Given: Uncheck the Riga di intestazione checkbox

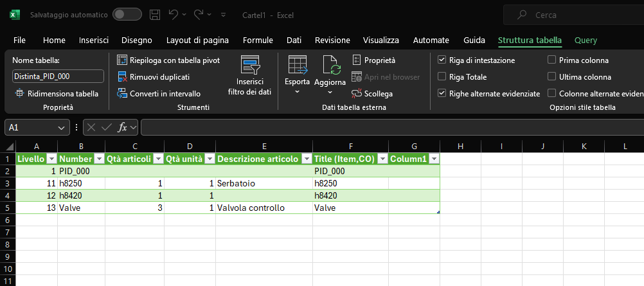Looking at the screenshot, I should (442, 60).
